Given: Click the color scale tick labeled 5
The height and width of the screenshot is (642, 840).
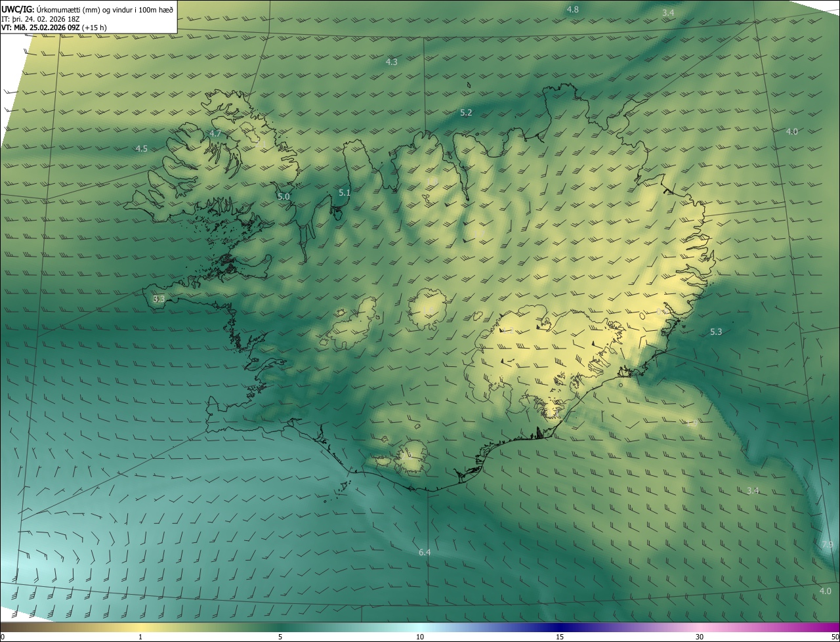Looking at the screenshot, I should (x=280, y=637).
